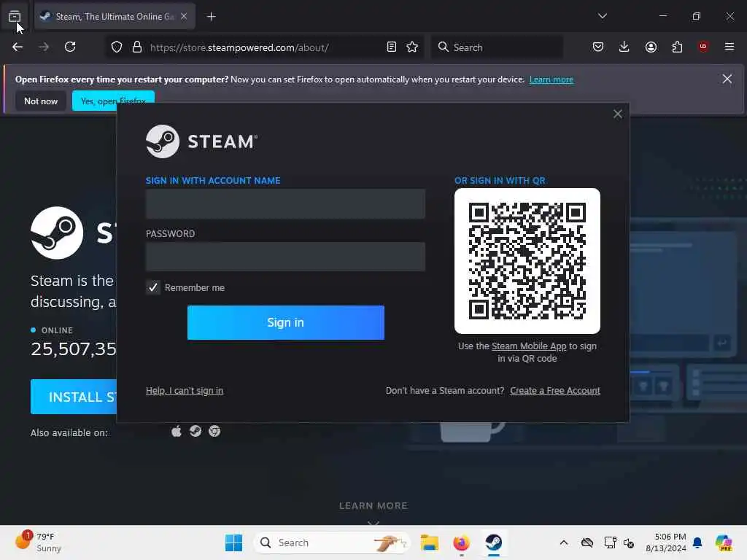Open the Learn more link in notification

[551, 79]
